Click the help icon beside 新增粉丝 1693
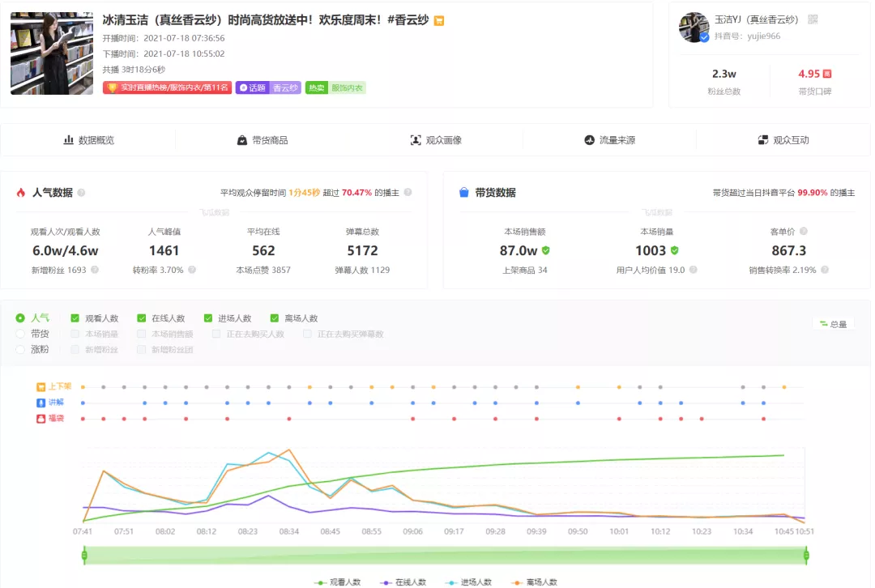 (95, 270)
